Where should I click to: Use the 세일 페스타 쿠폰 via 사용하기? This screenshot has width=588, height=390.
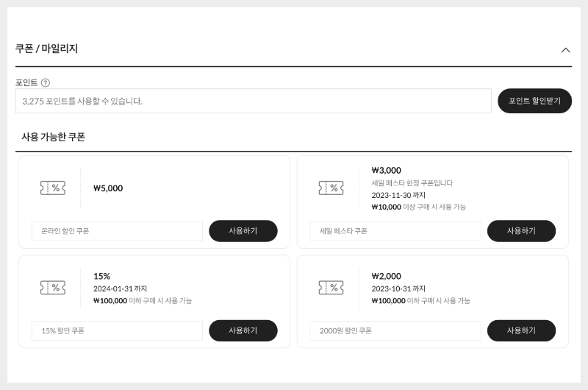[x=521, y=231]
